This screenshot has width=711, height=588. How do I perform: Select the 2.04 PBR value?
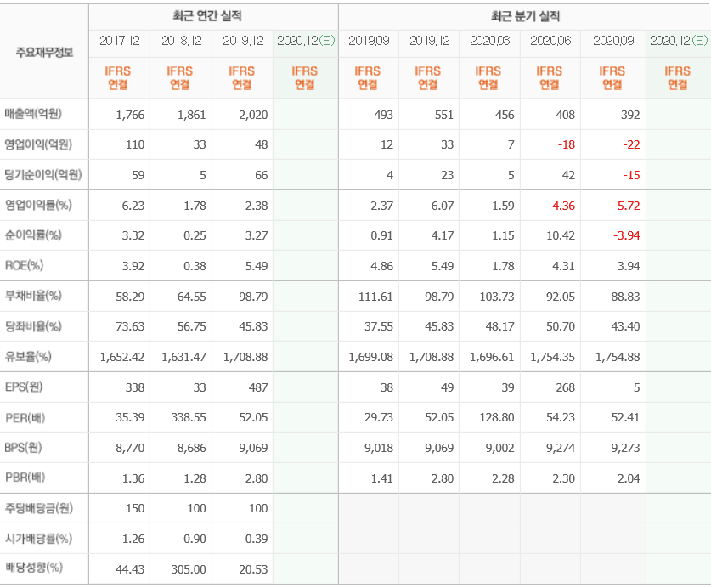click(629, 478)
